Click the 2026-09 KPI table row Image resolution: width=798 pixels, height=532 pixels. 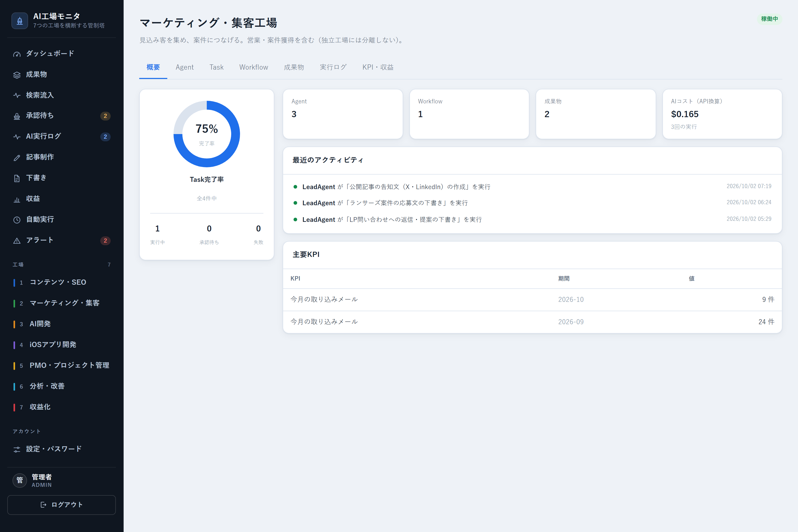[x=532, y=322]
